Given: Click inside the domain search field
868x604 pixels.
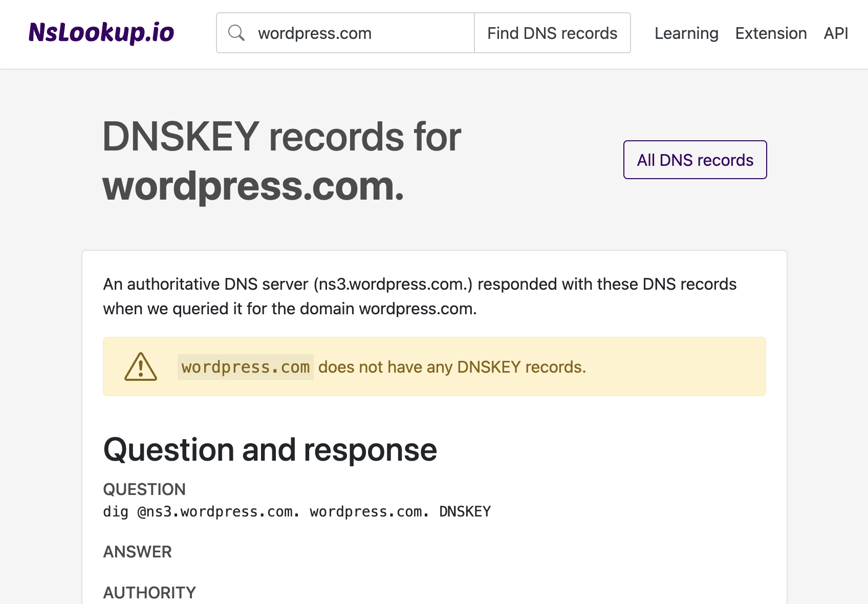Looking at the screenshot, I should pos(358,32).
